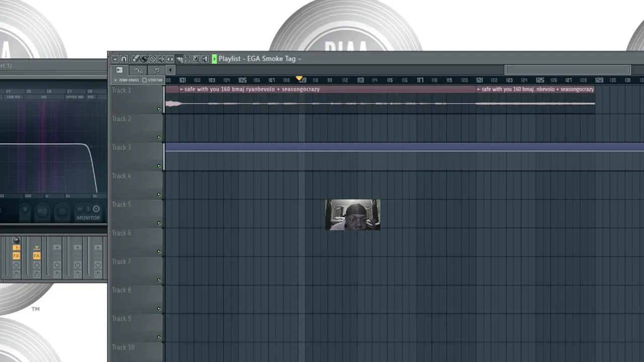644x362 pixels.
Task: Toggle the enable circle under second FX button
Action: [x=37, y=265]
